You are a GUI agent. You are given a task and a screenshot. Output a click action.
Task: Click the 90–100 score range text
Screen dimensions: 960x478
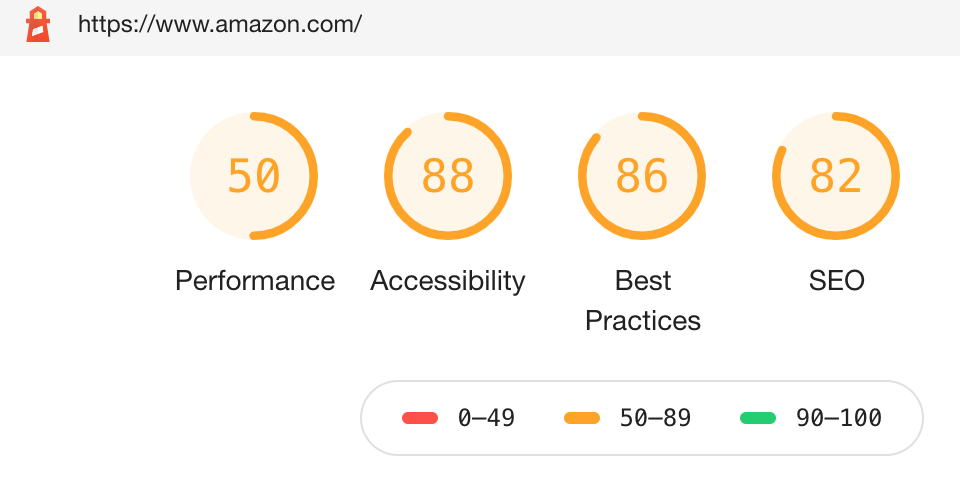(839, 418)
